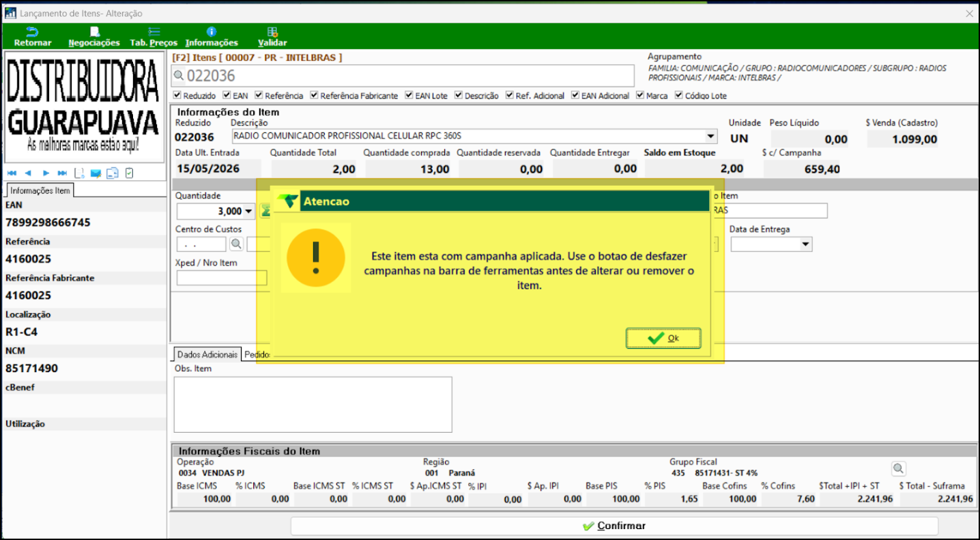Go to first record navigation arrow

click(12, 173)
